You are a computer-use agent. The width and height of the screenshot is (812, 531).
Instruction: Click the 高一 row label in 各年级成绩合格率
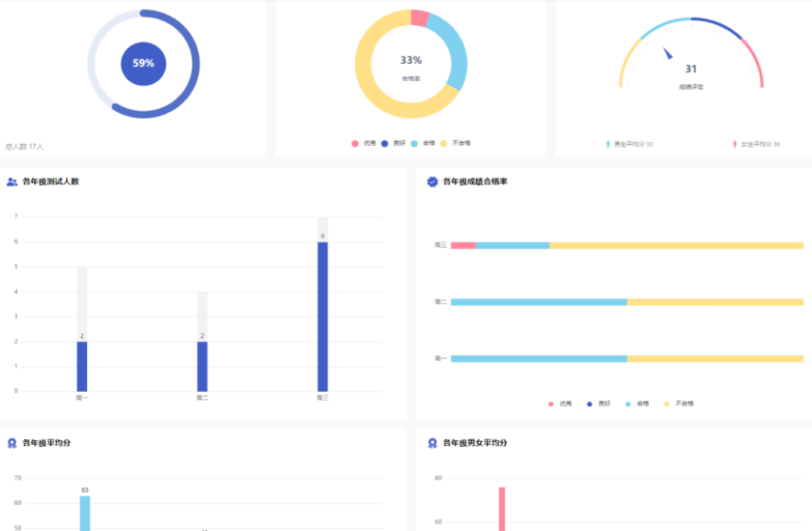tap(440, 358)
